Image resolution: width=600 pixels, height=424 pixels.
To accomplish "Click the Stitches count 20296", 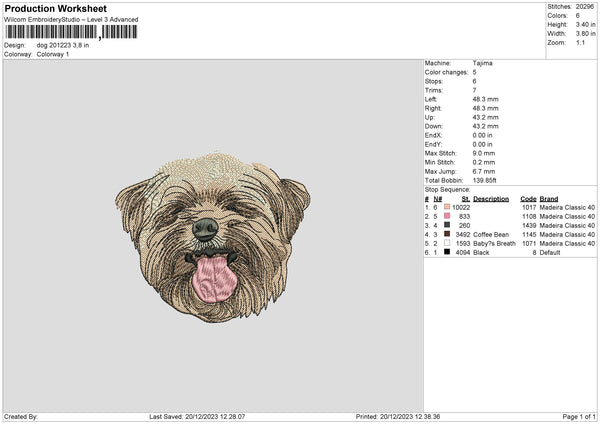I will point(586,6).
